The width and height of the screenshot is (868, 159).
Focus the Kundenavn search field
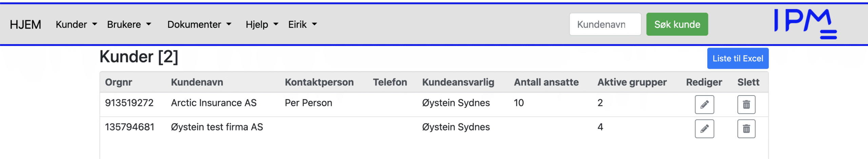pyautogui.click(x=605, y=24)
